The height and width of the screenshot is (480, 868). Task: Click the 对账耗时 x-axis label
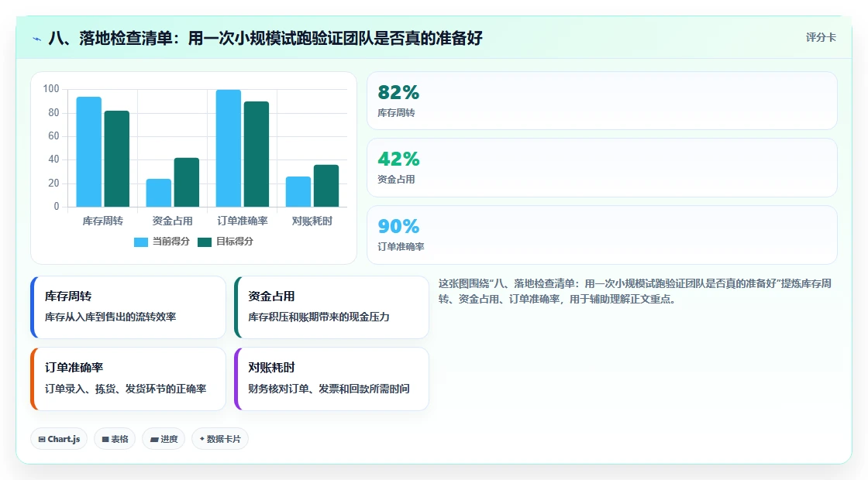pyautogui.click(x=312, y=221)
